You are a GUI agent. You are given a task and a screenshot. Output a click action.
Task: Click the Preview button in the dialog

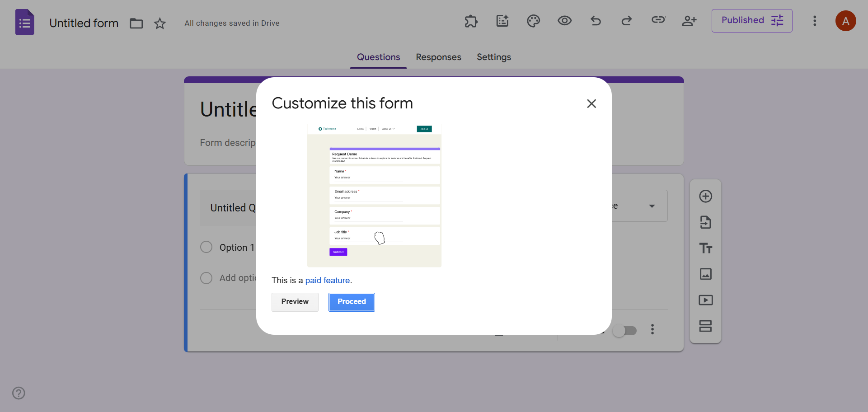(x=295, y=302)
